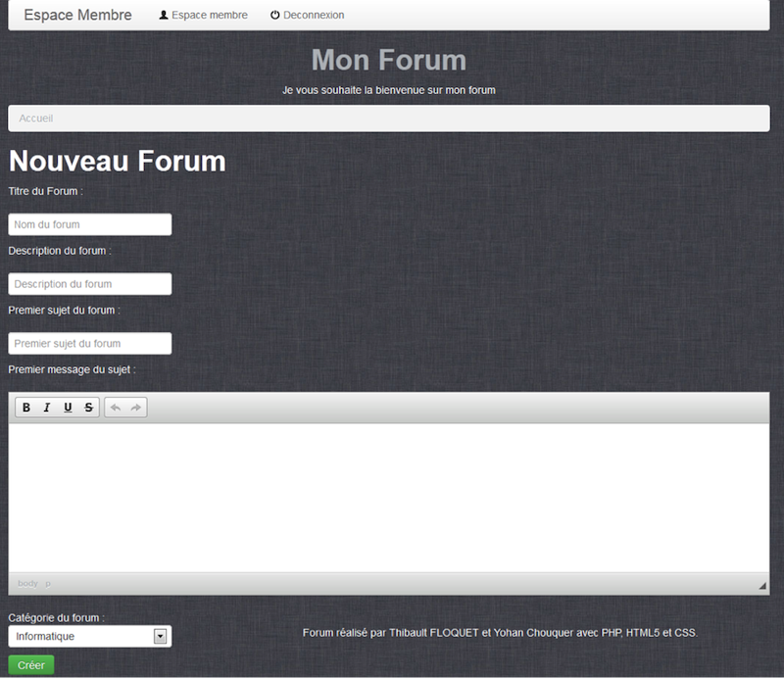
Task: Focus the Nom du forum field
Action: 90,224
